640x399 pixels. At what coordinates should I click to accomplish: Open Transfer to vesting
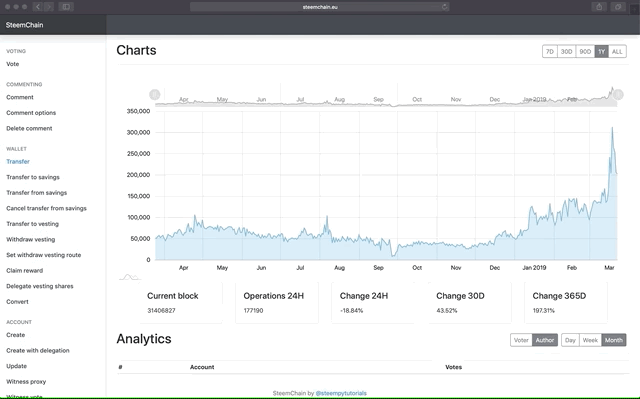point(32,224)
